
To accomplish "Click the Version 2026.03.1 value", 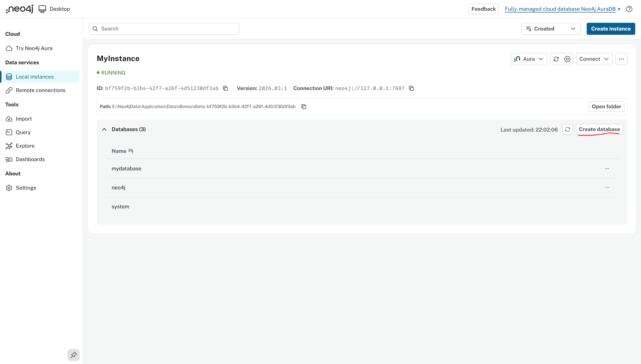I will point(273,88).
